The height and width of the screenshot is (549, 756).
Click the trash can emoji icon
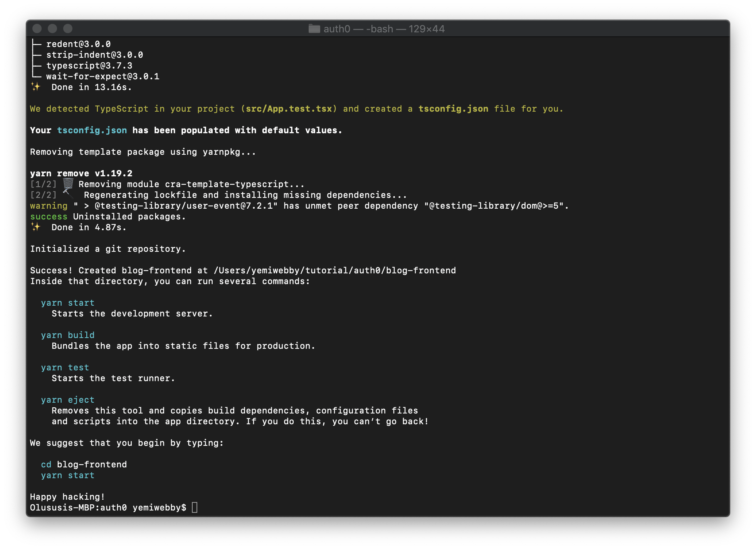(x=68, y=184)
